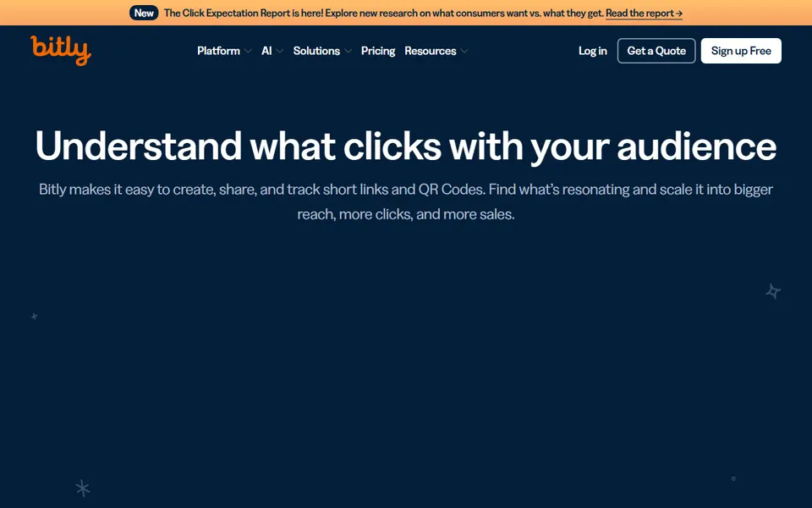Click the Log in link
The width and height of the screenshot is (812, 508).
pos(592,51)
